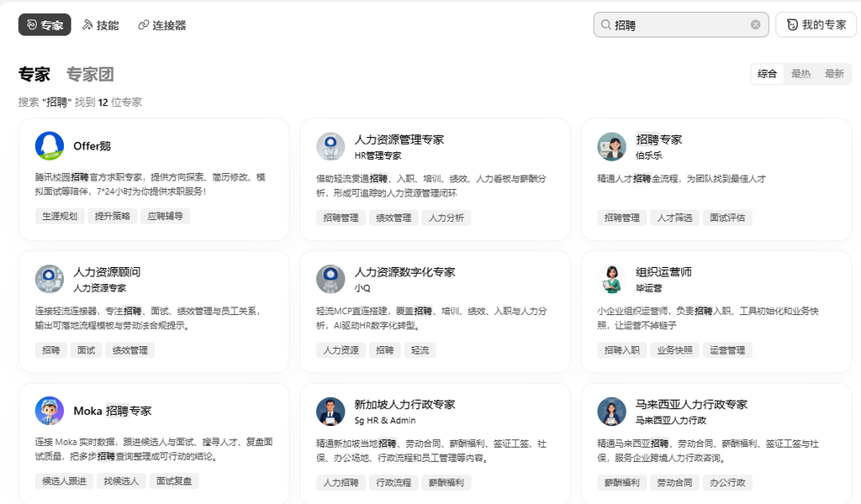The image size is (861, 504).
Task: Click the 提升策略 tag
Action: point(113,216)
